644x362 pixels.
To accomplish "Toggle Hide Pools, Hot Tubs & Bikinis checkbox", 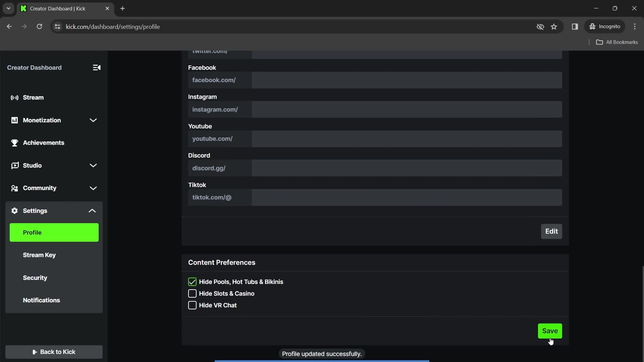I will (x=193, y=282).
